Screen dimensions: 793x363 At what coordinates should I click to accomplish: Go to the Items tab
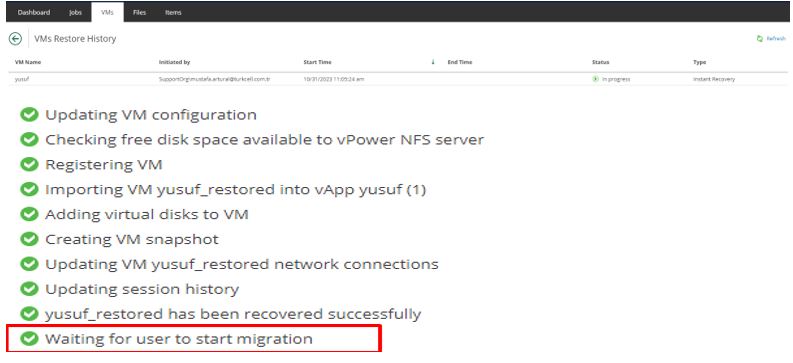click(x=173, y=13)
